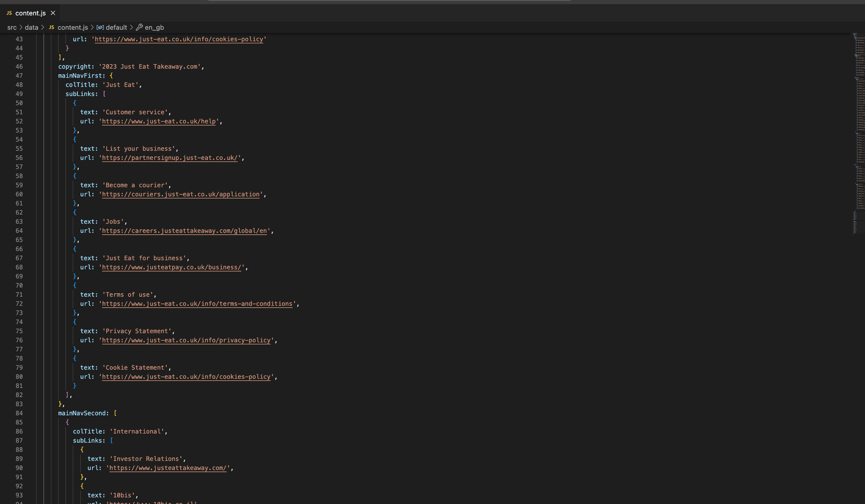Open careers.justeattakeaway.com link
Viewport: 865px width, 504px height.
(x=184, y=231)
